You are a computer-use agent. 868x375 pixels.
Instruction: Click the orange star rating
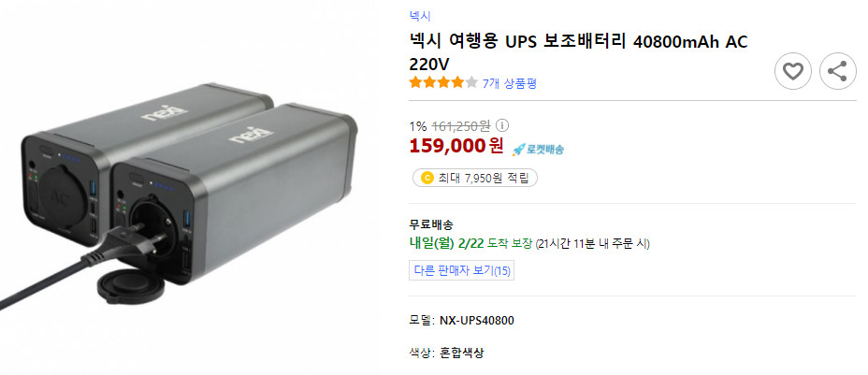tap(442, 83)
